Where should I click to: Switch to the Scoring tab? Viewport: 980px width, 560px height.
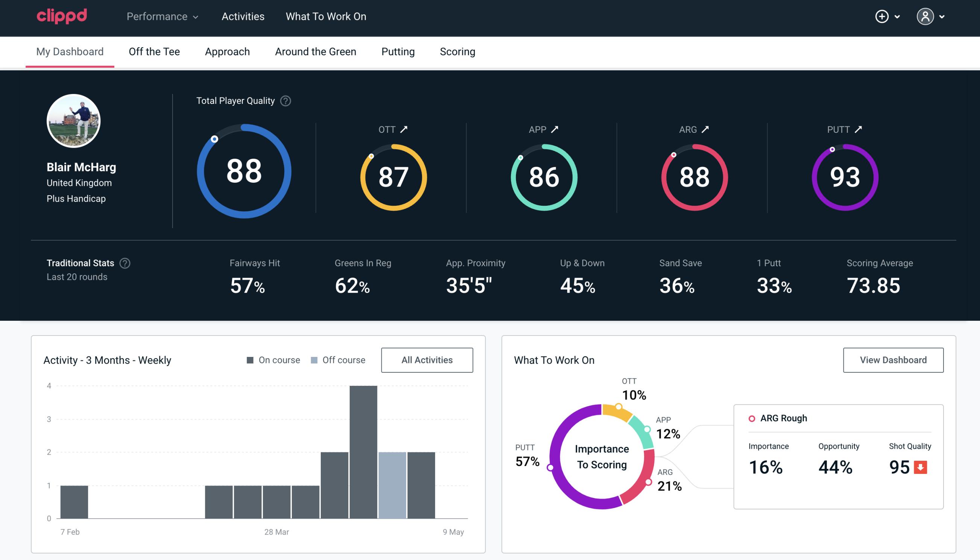point(457,51)
